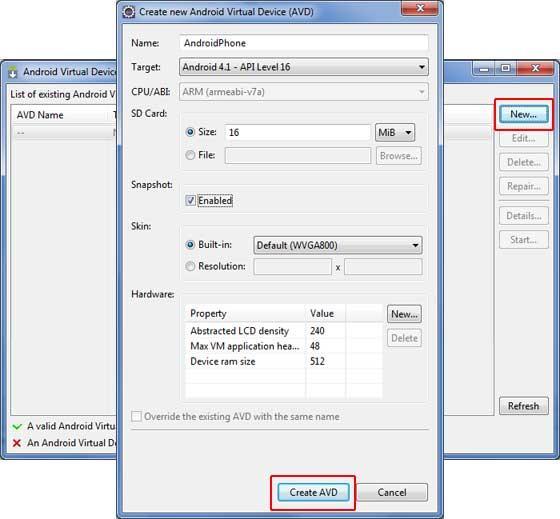The width and height of the screenshot is (560, 519).
Task: Select the Device ram size row
Action: click(x=284, y=361)
